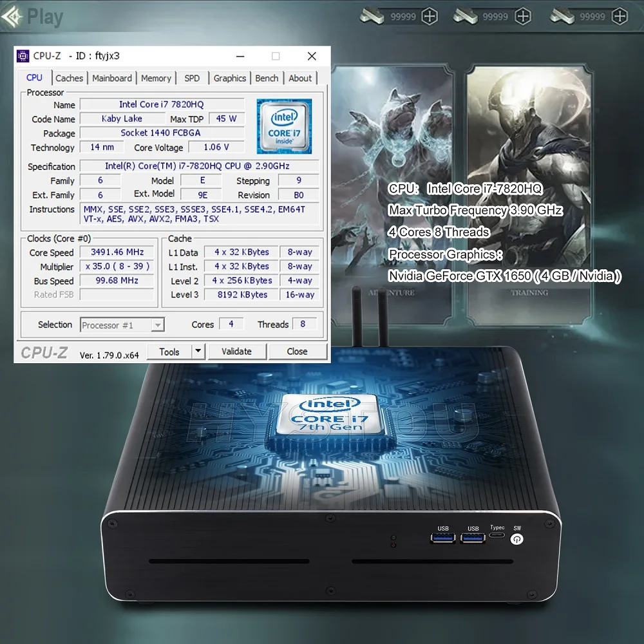
Task: Click the Intel Core i7 logo in CPU-Z
Action: coord(284,126)
